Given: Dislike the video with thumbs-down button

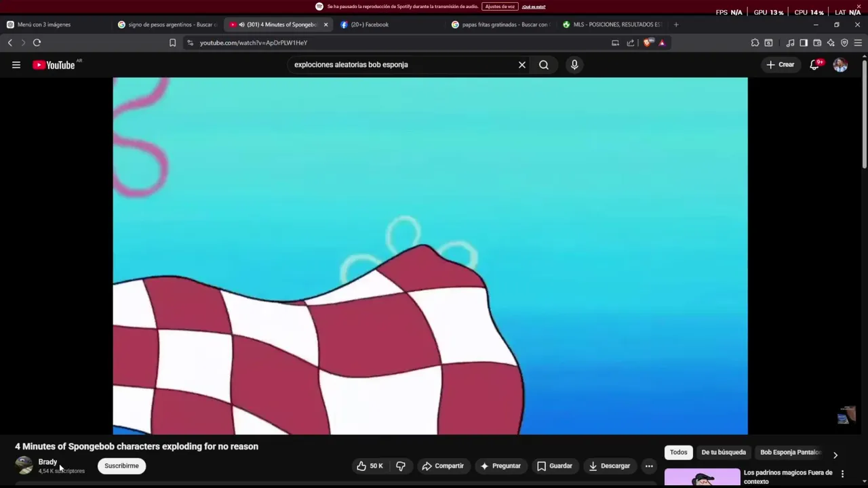Looking at the screenshot, I should point(401,466).
